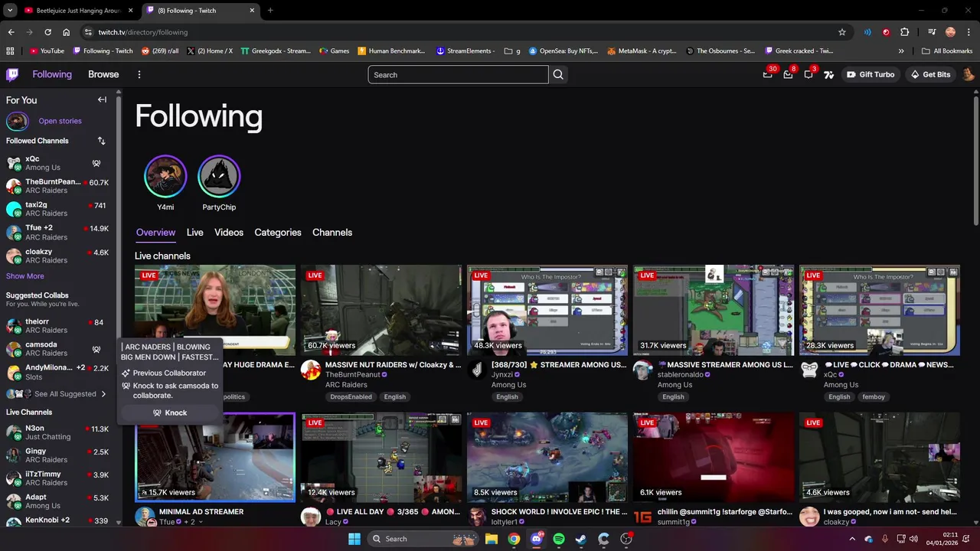The width and height of the screenshot is (980, 551).
Task: Click the 7TV extension icon in header
Action: 828,74
